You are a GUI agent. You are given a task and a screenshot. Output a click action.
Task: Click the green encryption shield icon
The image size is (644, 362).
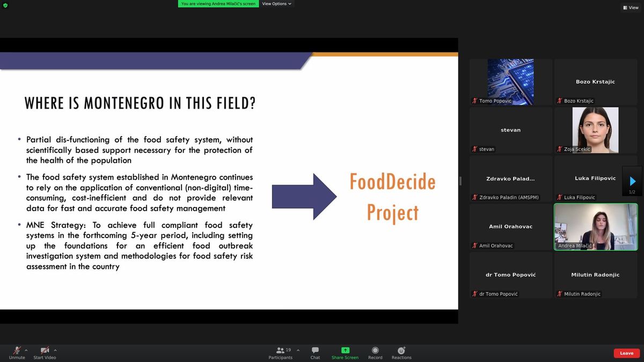pyautogui.click(x=5, y=5)
